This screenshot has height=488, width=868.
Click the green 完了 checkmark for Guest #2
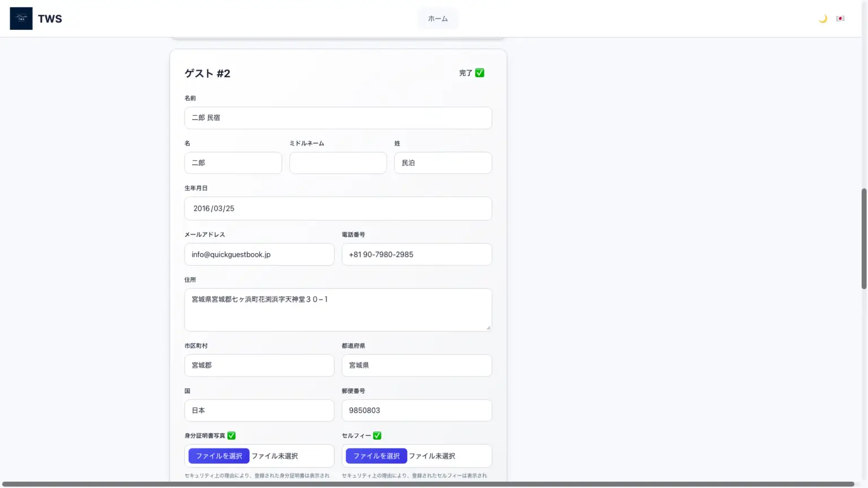pos(480,73)
